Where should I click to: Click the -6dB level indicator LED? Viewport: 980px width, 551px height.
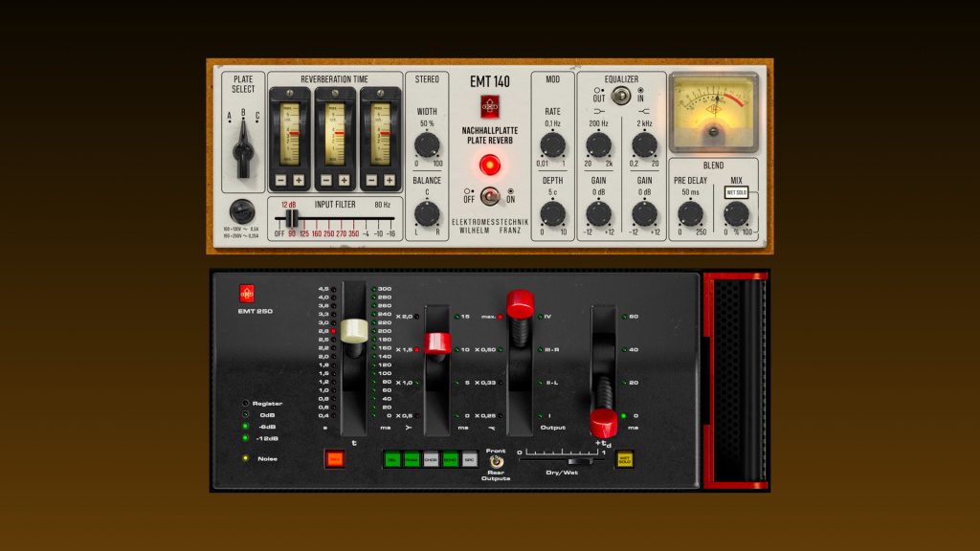[246, 427]
